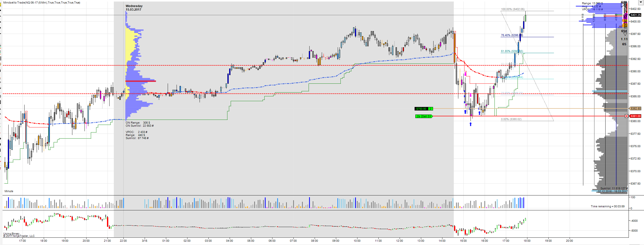Click the 61.80% Fibonacci level label
The height and width of the screenshot is (245, 644).
[x=512, y=51]
